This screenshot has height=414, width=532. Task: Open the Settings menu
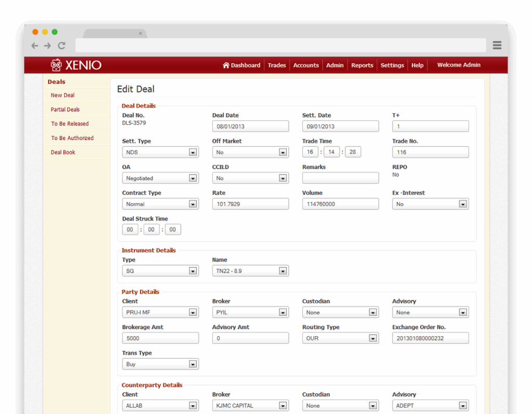392,65
